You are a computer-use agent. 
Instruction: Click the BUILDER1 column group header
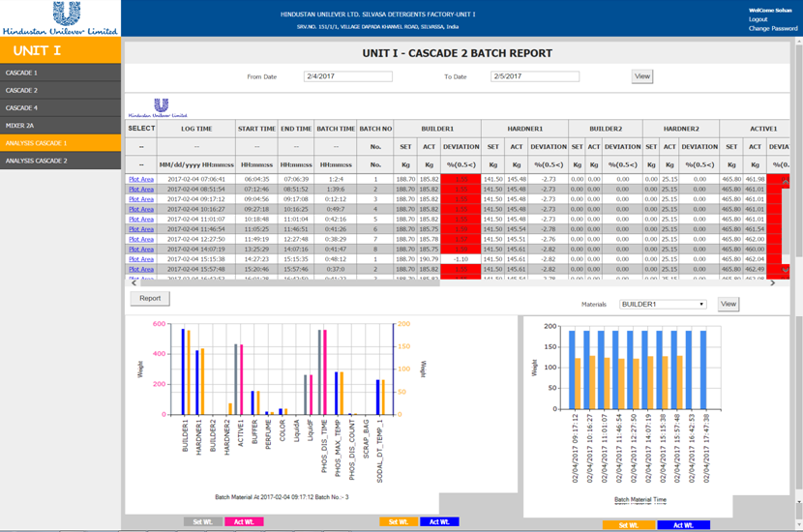click(x=437, y=129)
